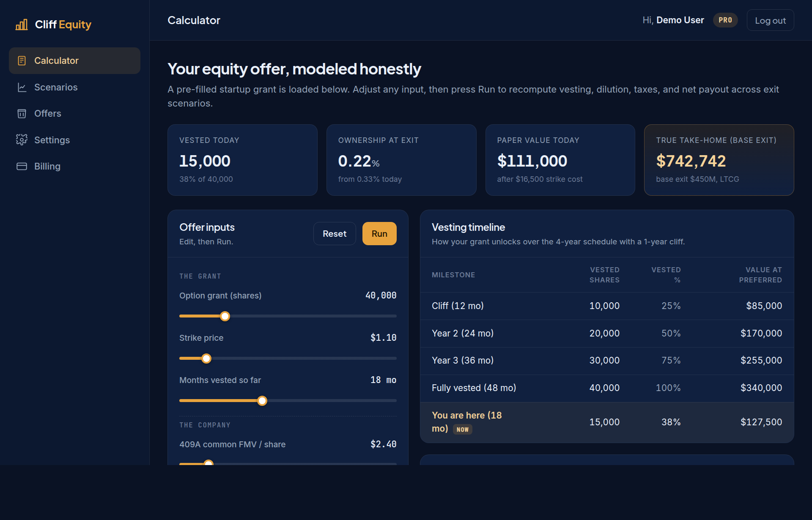Viewport: 812px width, 520px height.
Task: Click the Cliff (12 mo) milestone row
Action: [x=607, y=306]
